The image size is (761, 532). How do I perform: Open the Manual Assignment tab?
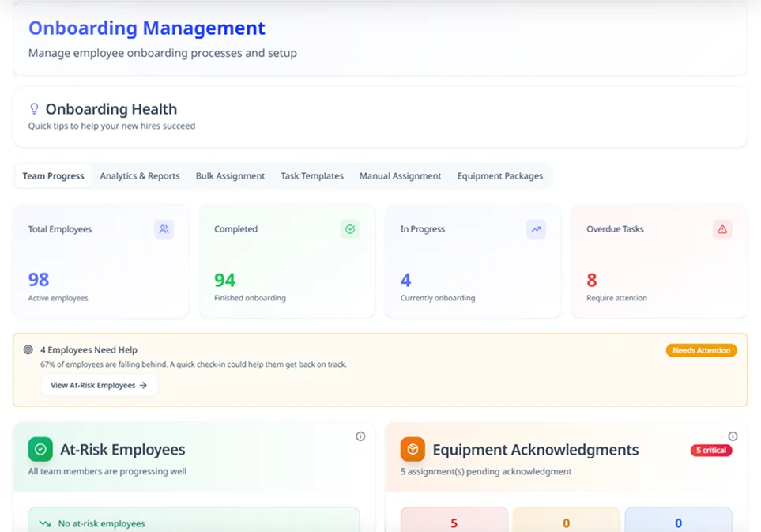point(401,176)
